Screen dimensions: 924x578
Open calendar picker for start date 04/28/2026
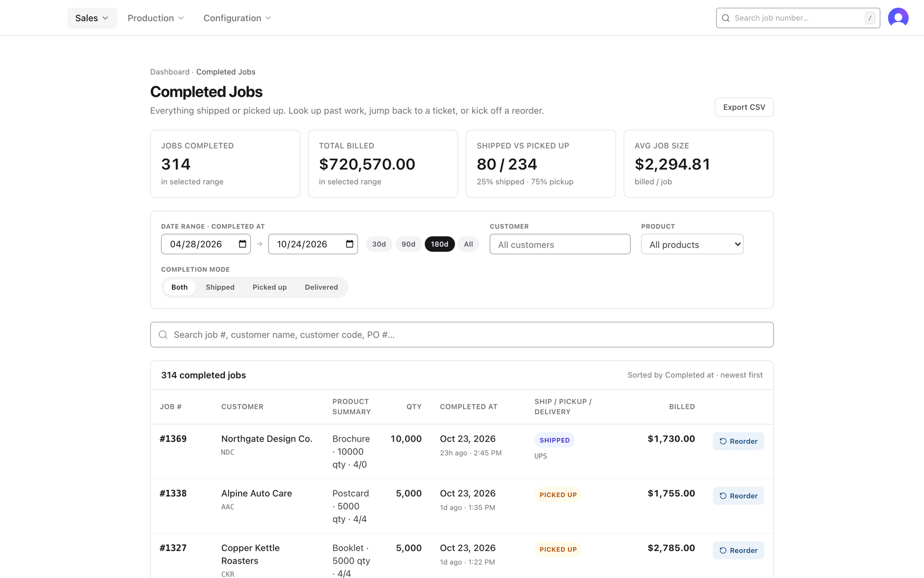click(x=243, y=244)
